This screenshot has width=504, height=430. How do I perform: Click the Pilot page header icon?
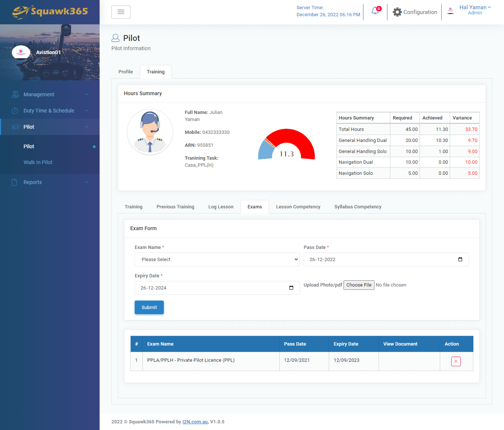[115, 38]
